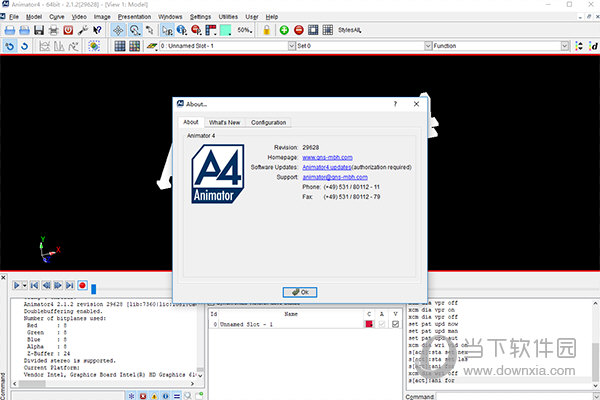The image size is (600, 400).
Task: Click the first blue printer icon
Action: pos(10,30)
